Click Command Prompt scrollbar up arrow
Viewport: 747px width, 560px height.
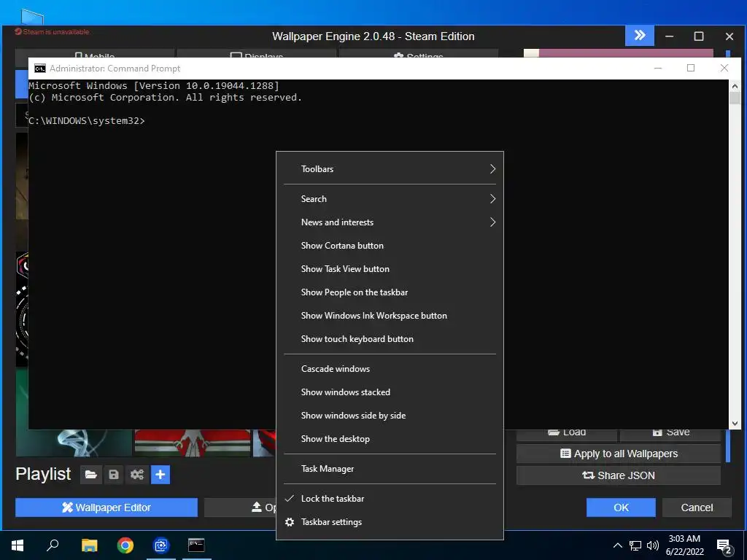735,86
